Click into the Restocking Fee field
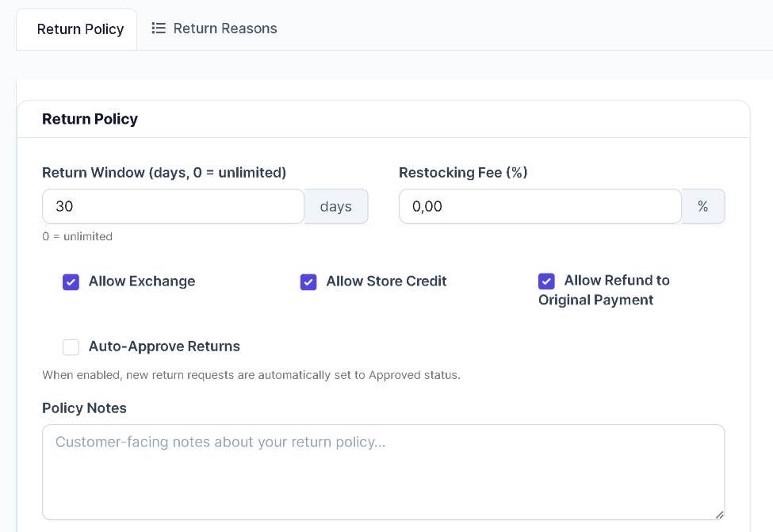The height and width of the screenshot is (532, 773). coord(540,206)
